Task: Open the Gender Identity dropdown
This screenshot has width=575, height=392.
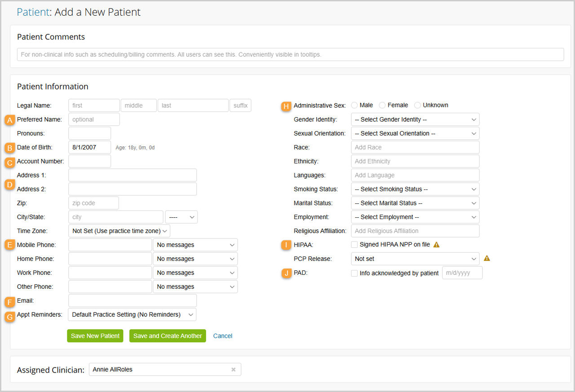Action: click(415, 119)
